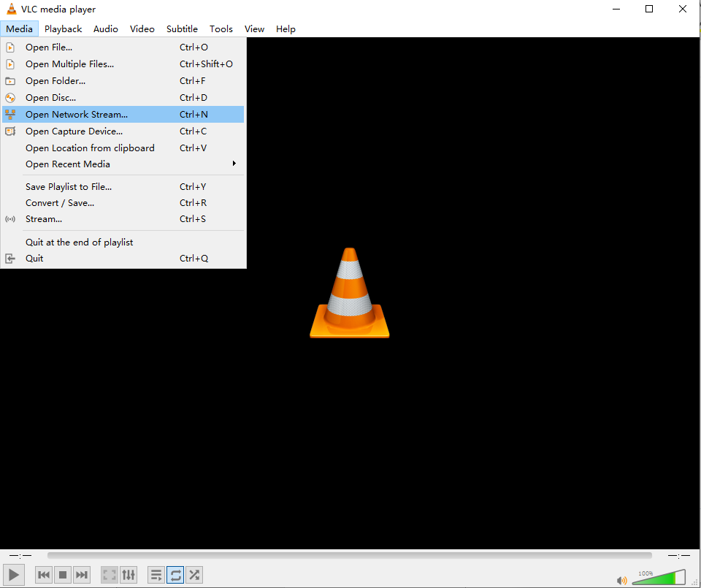Image resolution: width=701 pixels, height=588 pixels.
Task: Maximize the VLC window
Action: pyautogui.click(x=649, y=9)
